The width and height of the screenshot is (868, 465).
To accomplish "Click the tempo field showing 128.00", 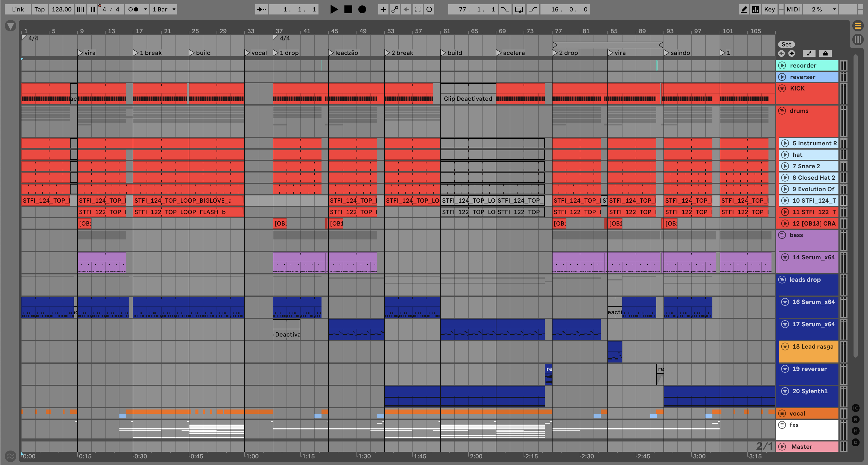I will point(61,9).
